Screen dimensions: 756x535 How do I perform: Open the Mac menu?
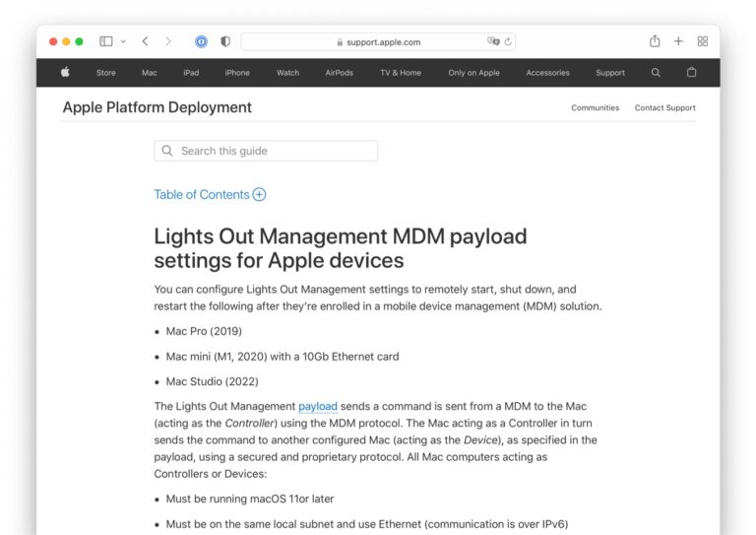click(150, 73)
